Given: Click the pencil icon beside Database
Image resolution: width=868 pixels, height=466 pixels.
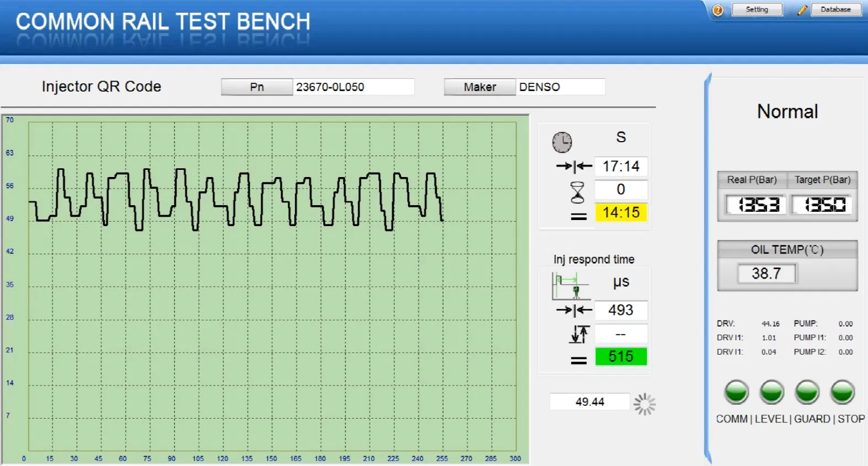Looking at the screenshot, I should pos(802,10).
